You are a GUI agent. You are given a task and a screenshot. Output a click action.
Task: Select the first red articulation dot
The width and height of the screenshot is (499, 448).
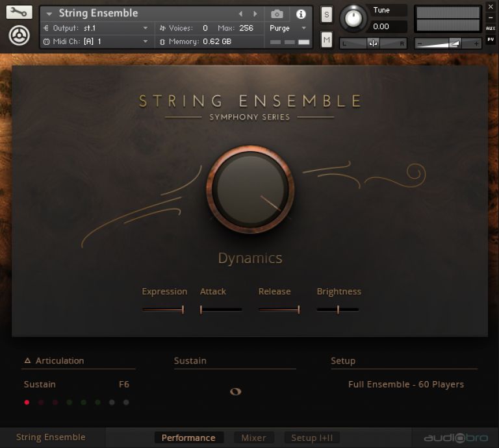click(27, 403)
